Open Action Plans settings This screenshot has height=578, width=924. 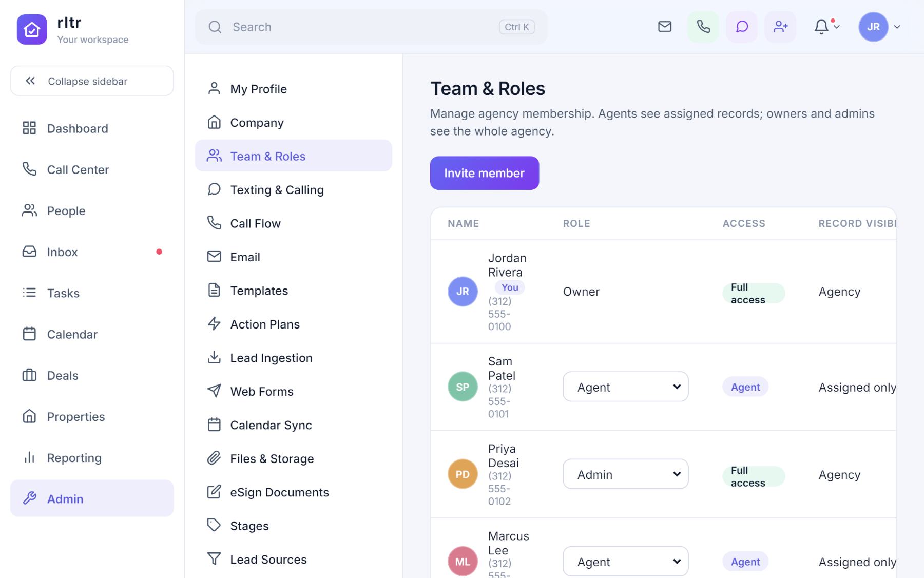(x=294, y=324)
